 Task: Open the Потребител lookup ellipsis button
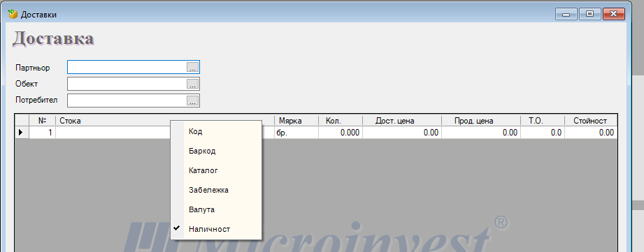click(x=192, y=101)
